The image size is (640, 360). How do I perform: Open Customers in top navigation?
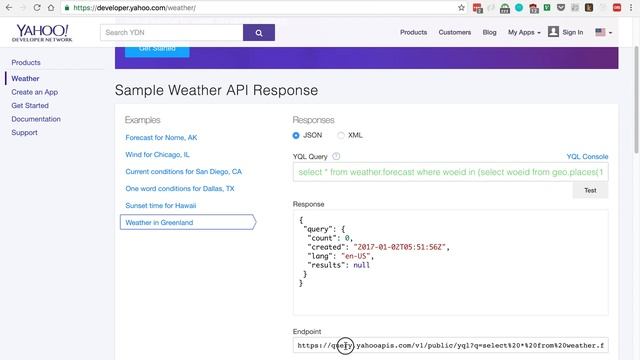455,32
